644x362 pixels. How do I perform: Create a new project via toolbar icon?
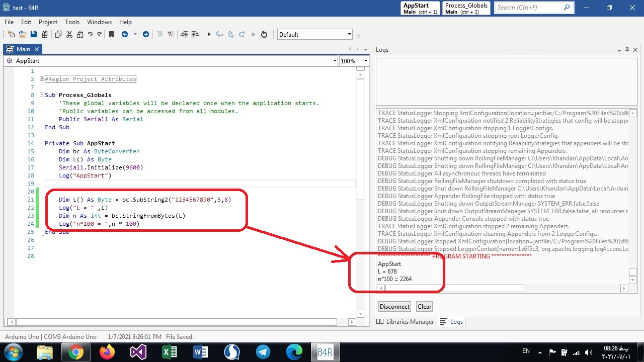11,34
